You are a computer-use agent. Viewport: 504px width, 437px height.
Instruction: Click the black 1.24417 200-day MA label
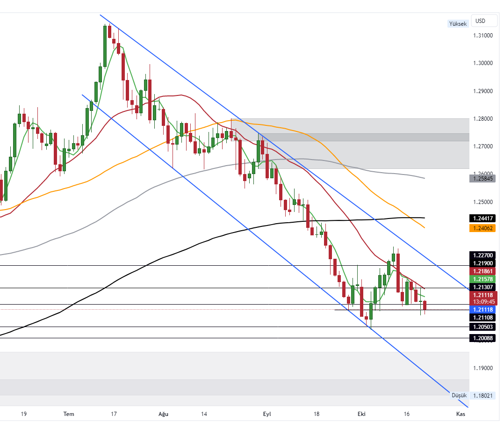[x=483, y=218]
